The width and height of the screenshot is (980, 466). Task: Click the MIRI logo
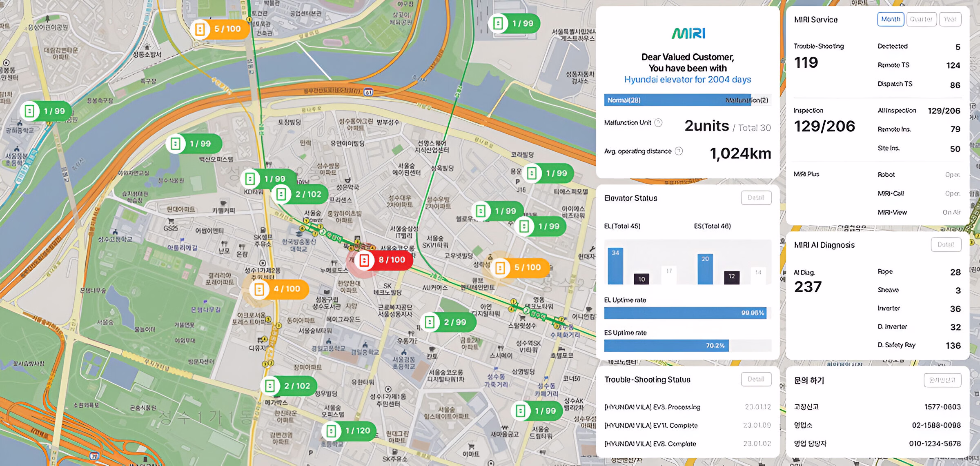[688, 33]
